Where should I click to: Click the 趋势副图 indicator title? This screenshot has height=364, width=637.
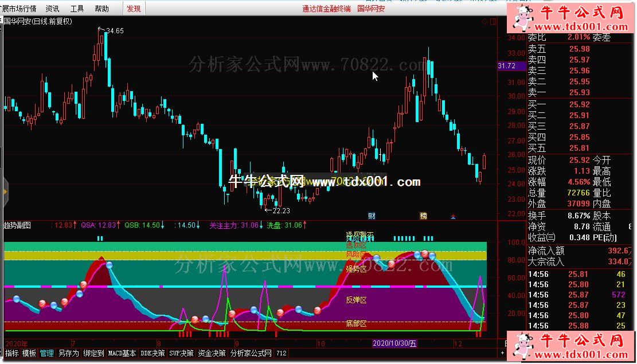click(x=17, y=225)
